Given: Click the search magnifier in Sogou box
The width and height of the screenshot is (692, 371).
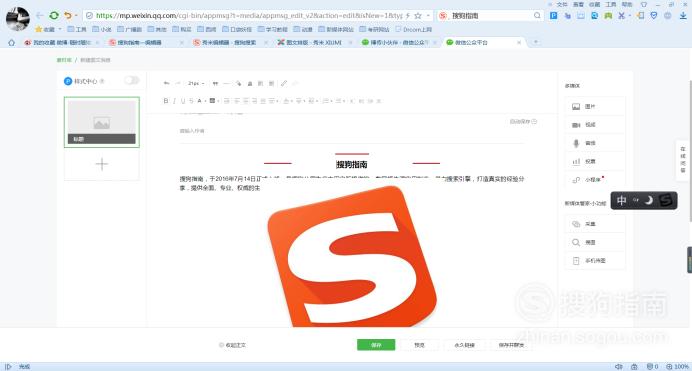Looking at the screenshot, I should pos(537,15).
